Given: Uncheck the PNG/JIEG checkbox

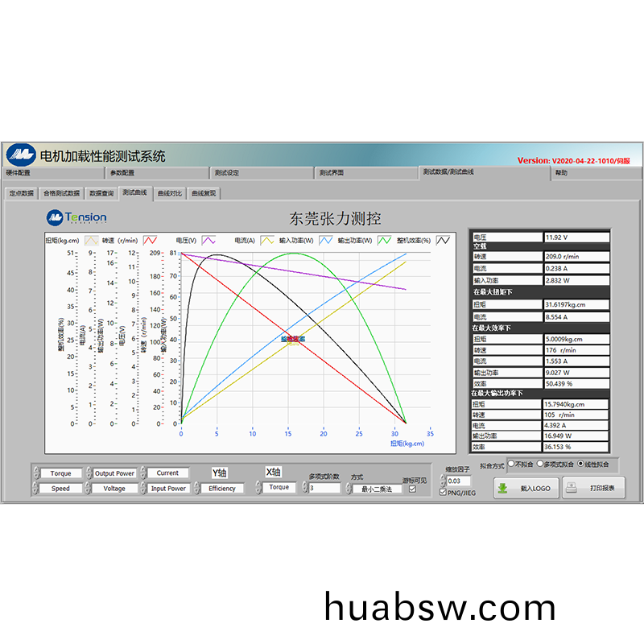Looking at the screenshot, I should [x=444, y=492].
